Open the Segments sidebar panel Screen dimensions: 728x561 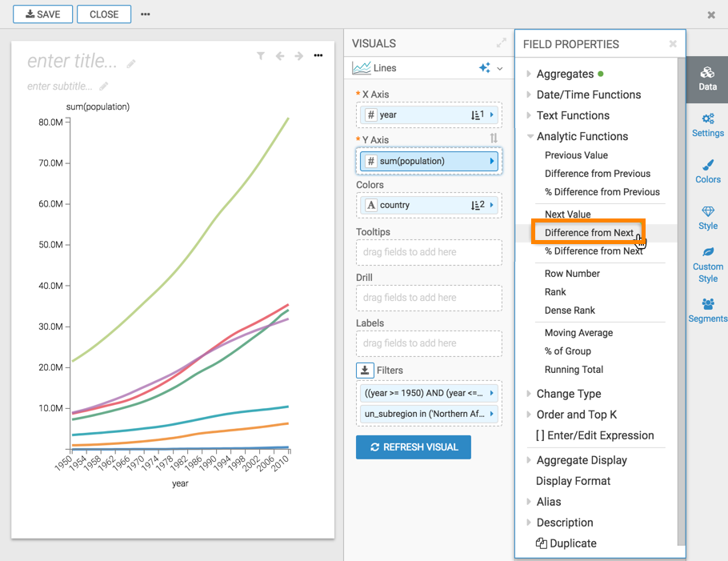click(x=707, y=310)
